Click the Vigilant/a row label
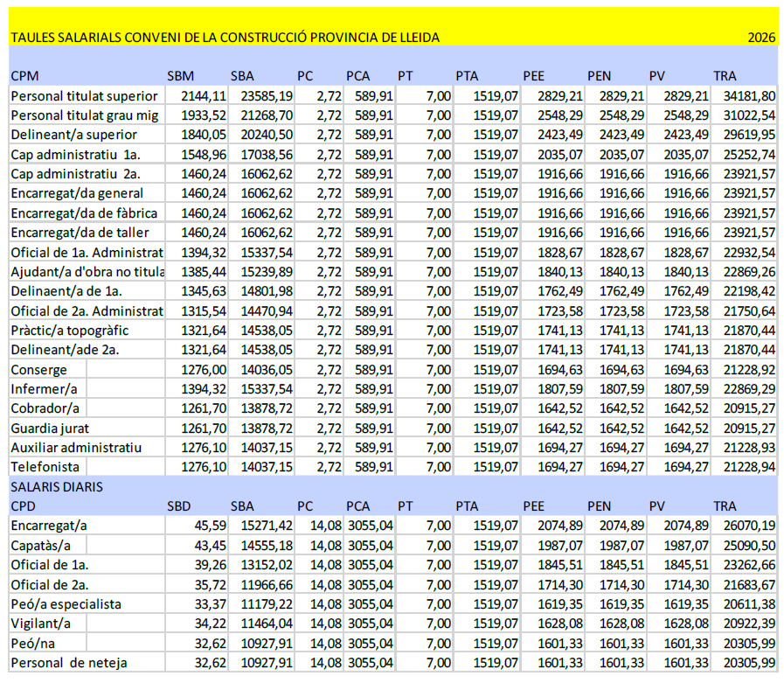This screenshot has width=784, height=683. (40, 623)
